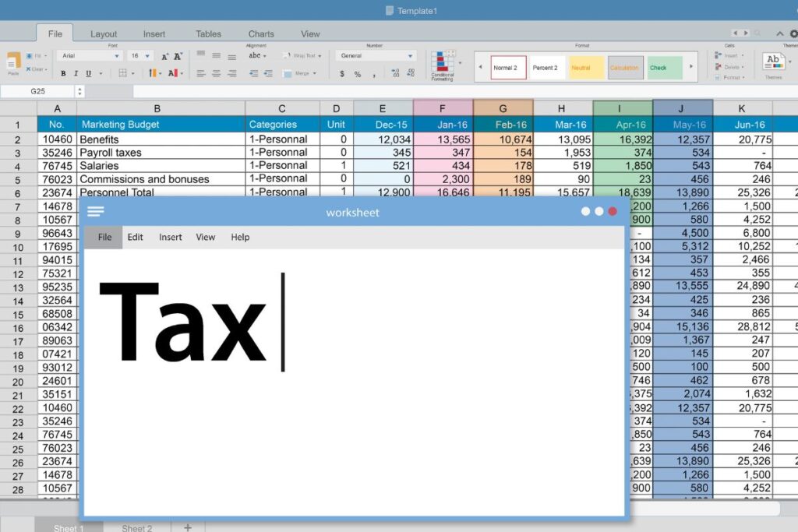
Task: Click the decrease decimal places icon
Action: (411, 73)
